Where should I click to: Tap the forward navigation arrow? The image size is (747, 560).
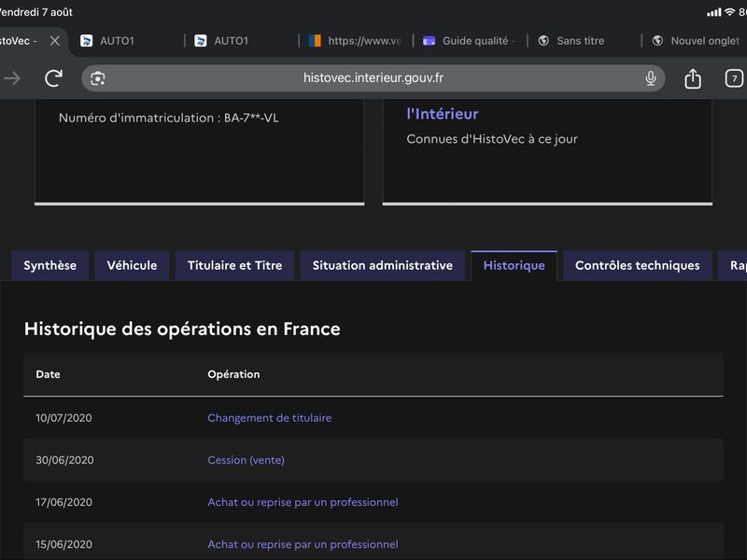click(x=12, y=78)
